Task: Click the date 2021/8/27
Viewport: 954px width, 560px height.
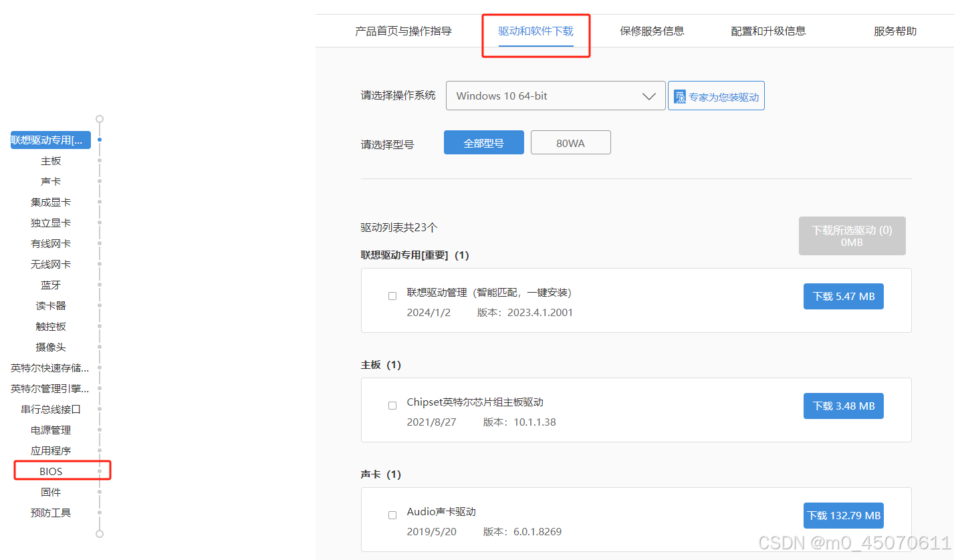Action: 431,422
